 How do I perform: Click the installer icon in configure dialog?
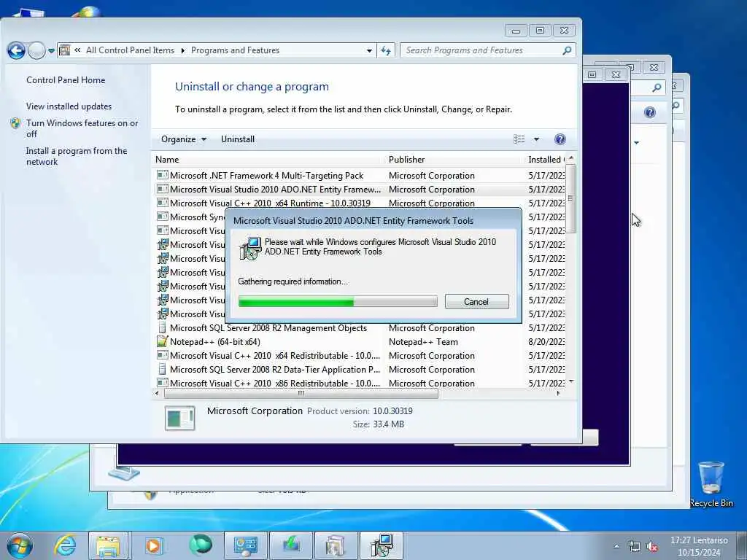(x=250, y=248)
